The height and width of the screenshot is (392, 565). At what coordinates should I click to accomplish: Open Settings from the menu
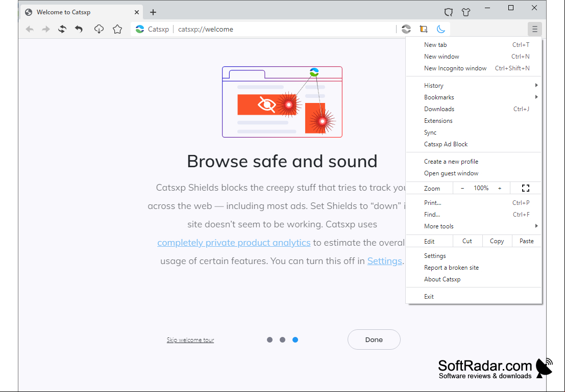tap(474, 256)
